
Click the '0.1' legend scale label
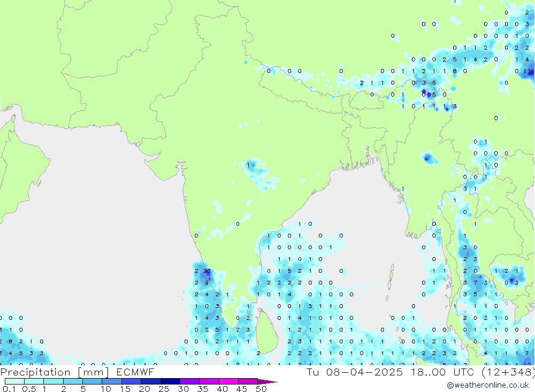(9, 389)
